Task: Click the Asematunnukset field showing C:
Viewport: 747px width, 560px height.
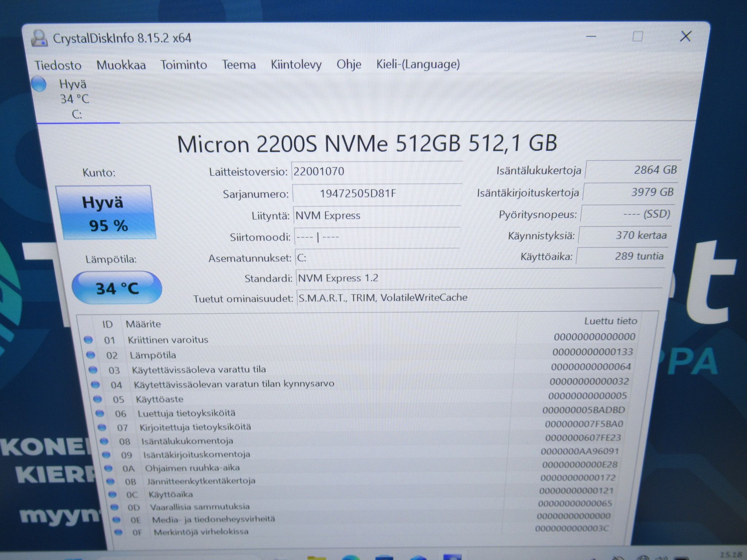Action: tap(377, 258)
